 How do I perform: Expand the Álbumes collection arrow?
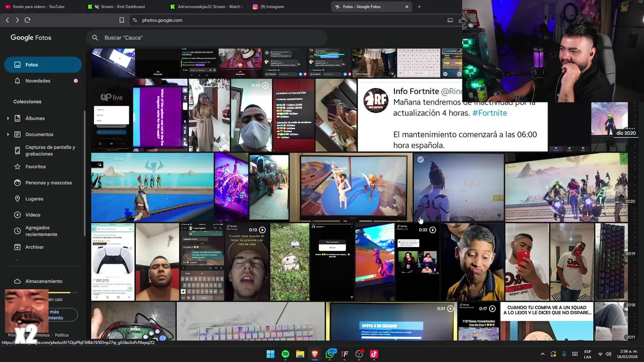(8, 118)
